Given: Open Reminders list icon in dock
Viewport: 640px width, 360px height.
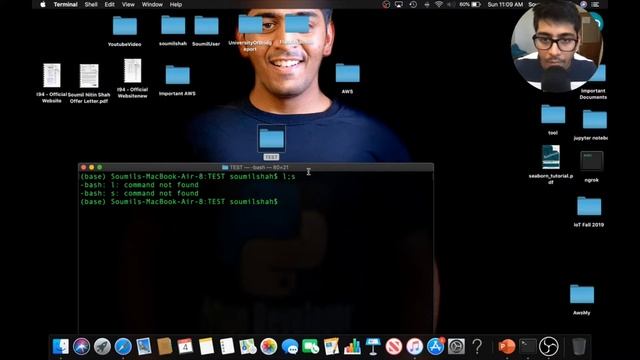Looking at the screenshot, I should [x=227, y=347].
